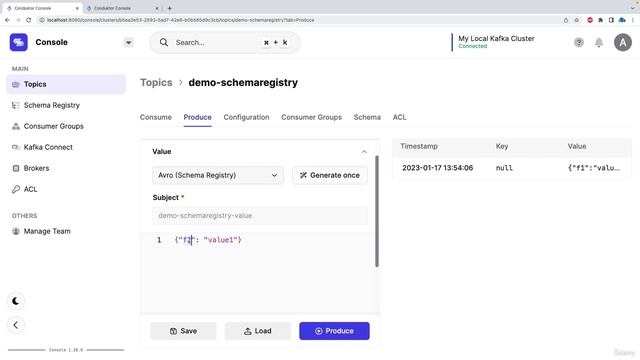Screen dimensions: 640x360
Task: Select the Produce tab
Action: pos(198,117)
